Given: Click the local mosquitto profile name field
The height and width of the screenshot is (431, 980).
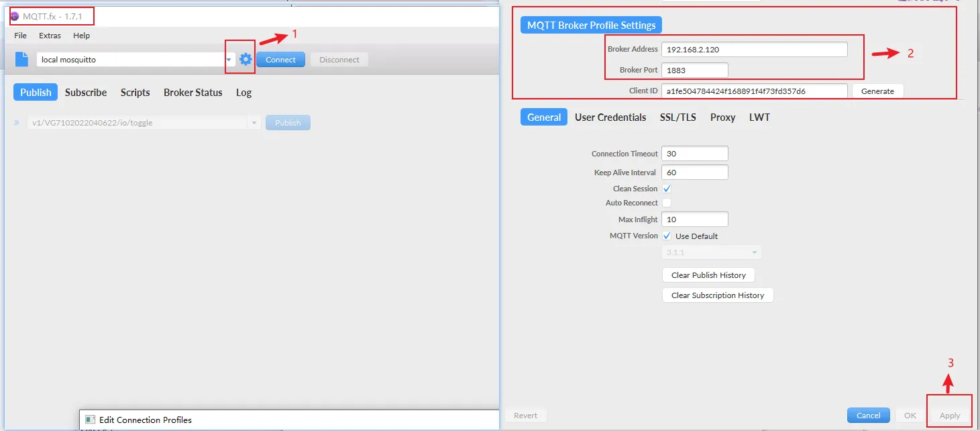Looking at the screenshot, I should coord(130,60).
